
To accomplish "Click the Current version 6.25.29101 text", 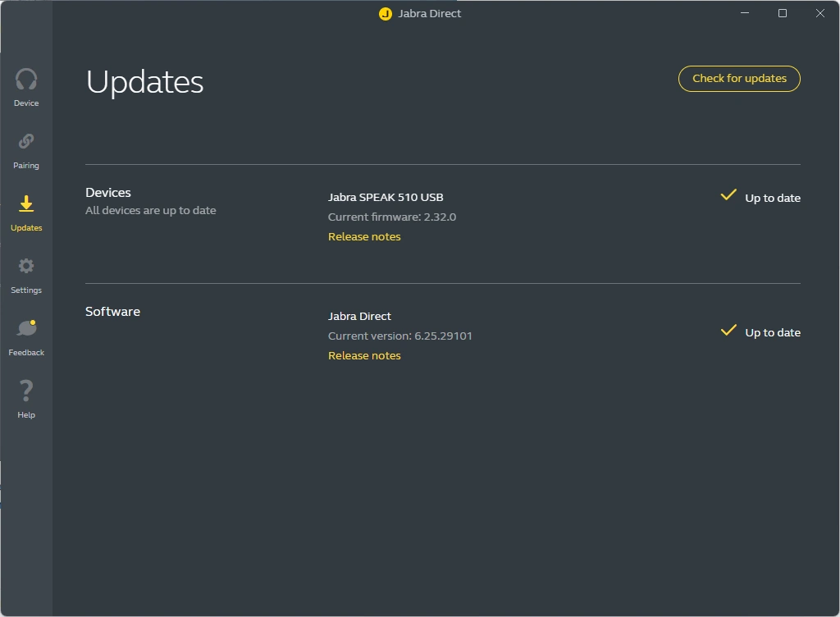I will click(399, 336).
